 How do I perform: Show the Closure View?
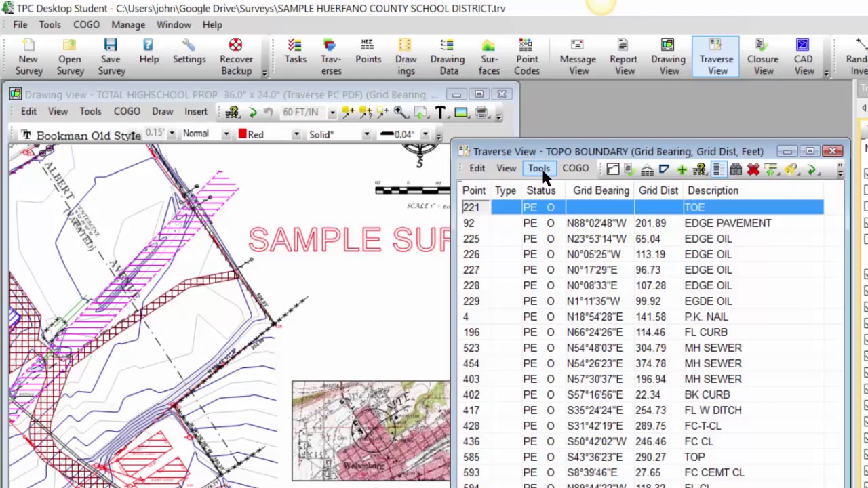click(x=762, y=58)
